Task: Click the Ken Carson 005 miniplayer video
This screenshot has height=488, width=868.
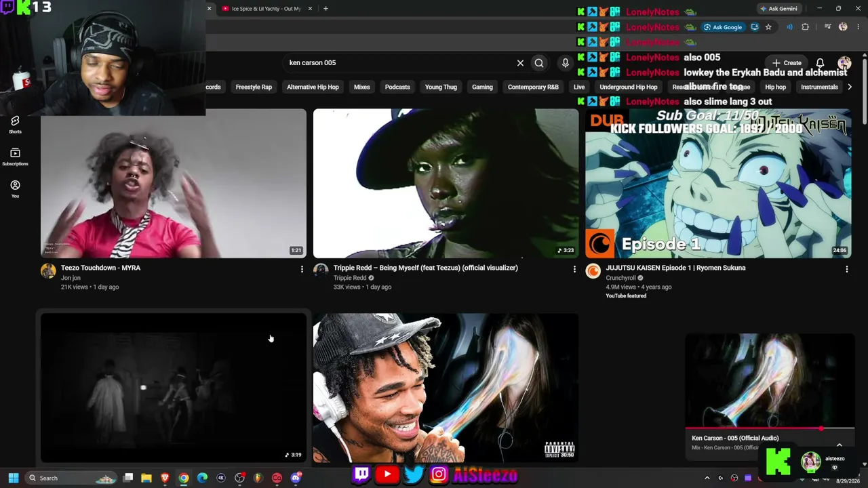Action: (x=770, y=380)
